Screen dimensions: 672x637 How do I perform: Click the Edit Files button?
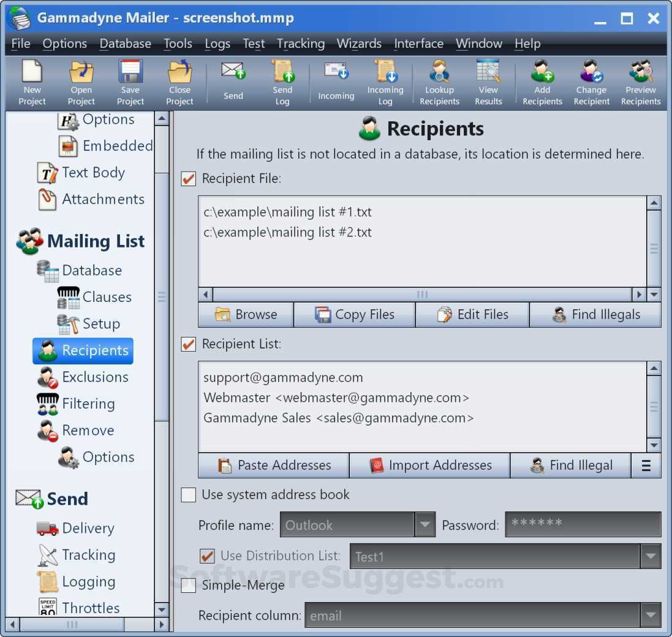pos(473,315)
